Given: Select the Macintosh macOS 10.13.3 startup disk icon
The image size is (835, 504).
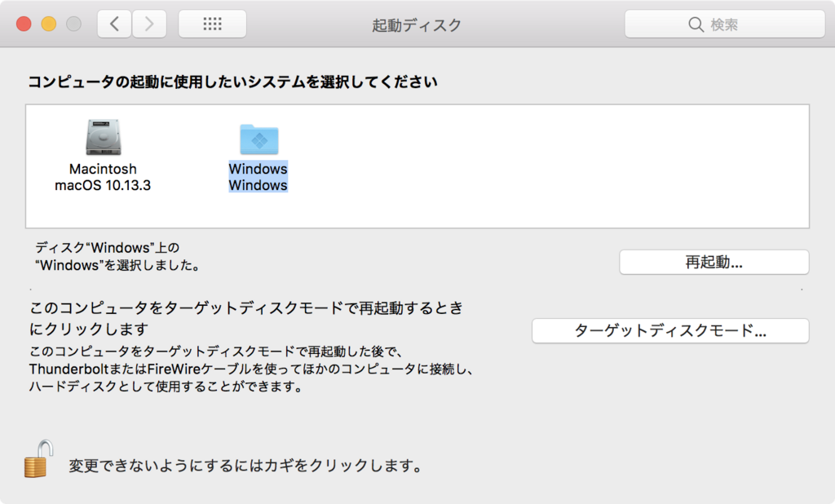Looking at the screenshot, I should point(104,137).
